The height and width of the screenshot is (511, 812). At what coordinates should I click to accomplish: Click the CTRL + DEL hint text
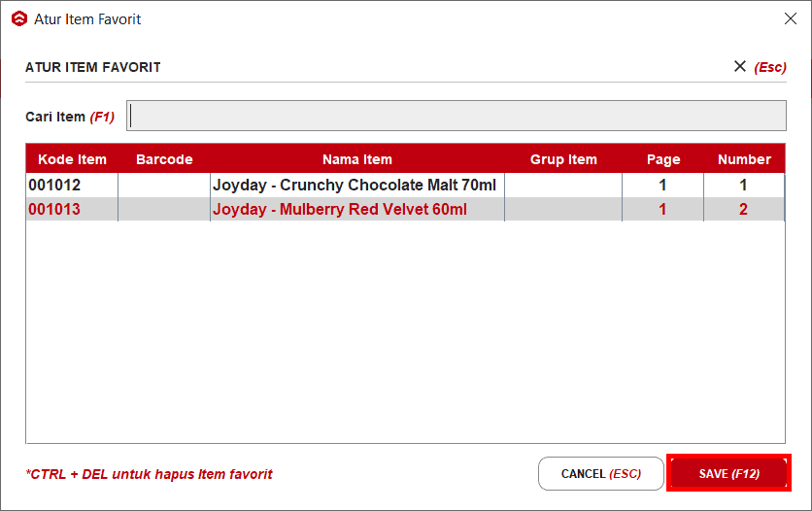pyautogui.click(x=150, y=474)
